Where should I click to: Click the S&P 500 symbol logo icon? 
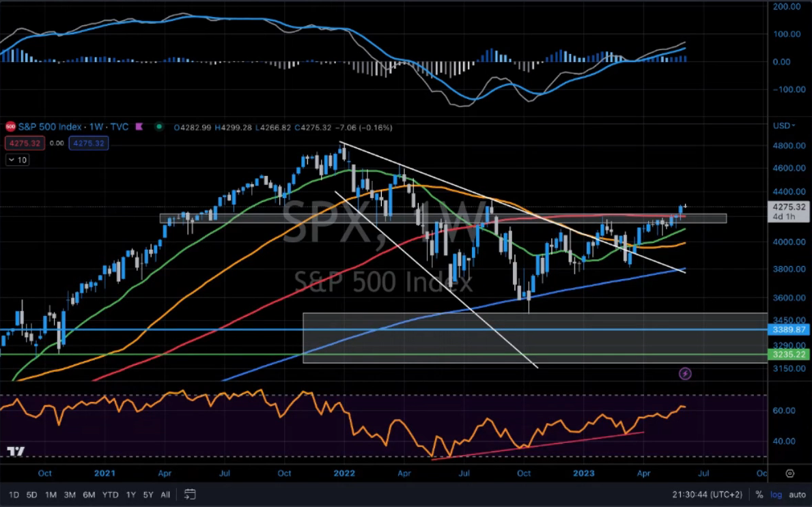[x=10, y=127]
